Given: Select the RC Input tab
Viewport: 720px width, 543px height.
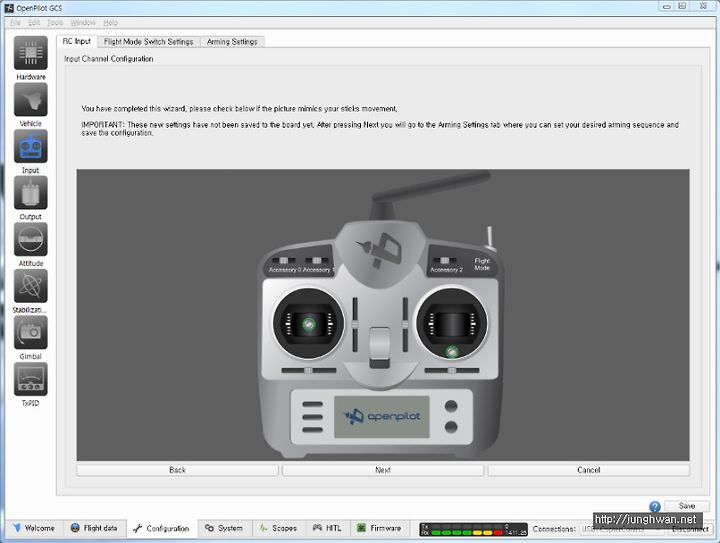Looking at the screenshot, I should pos(77,41).
